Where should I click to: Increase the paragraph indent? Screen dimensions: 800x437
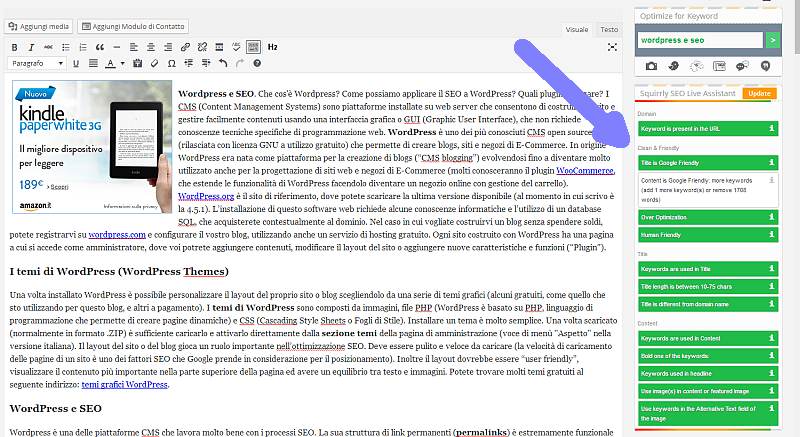tap(206, 63)
